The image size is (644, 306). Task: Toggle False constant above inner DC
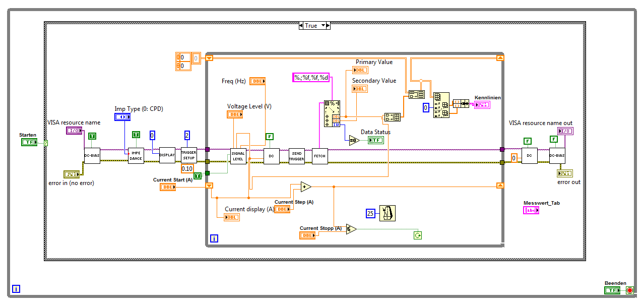tap(270, 136)
